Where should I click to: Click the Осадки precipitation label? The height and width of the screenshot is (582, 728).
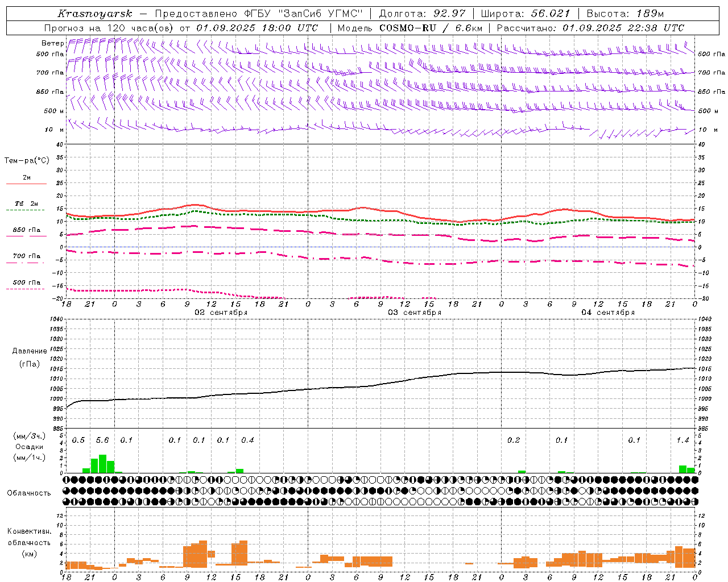tap(30, 447)
